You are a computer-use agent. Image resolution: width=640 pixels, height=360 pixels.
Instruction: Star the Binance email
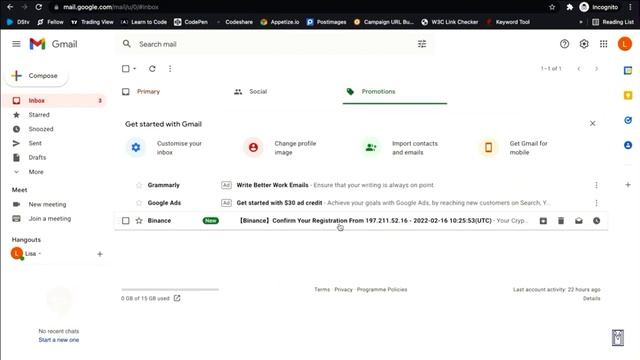click(x=139, y=221)
